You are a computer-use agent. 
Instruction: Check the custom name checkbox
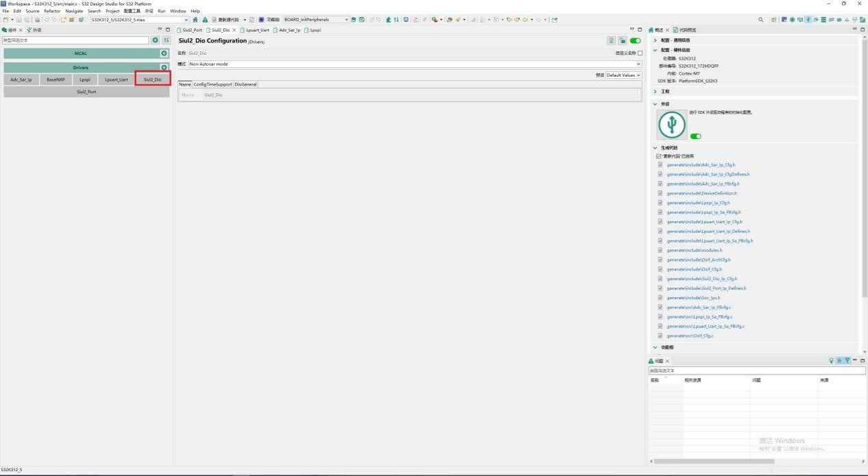click(640, 53)
